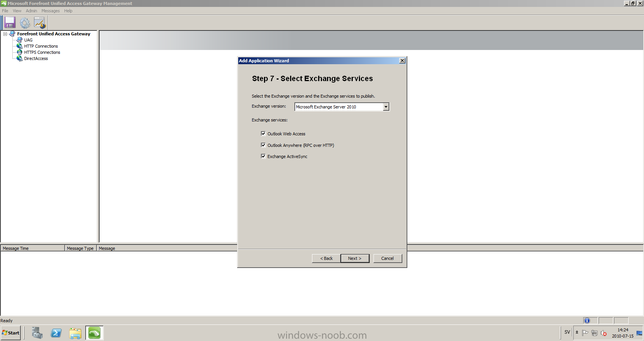Viewport: 644px width, 341px height.
Task: Open the Exchange version dropdown arrow
Action: click(386, 107)
